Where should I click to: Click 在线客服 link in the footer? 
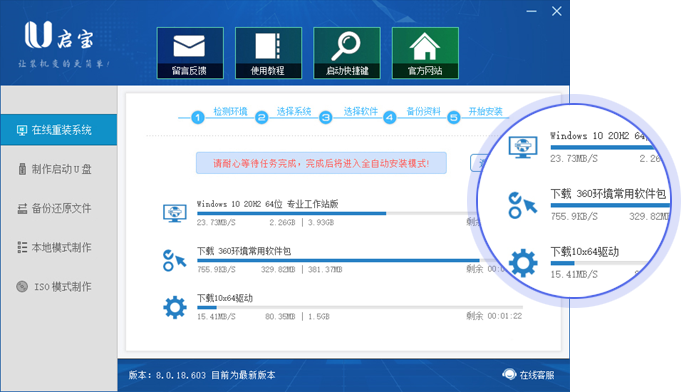(x=537, y=375)
